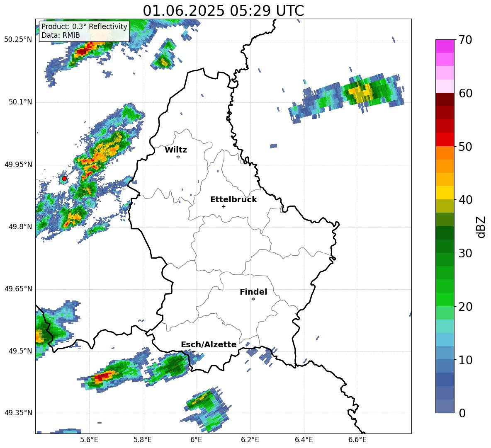Click the 49.35°N latitude label

18,413
